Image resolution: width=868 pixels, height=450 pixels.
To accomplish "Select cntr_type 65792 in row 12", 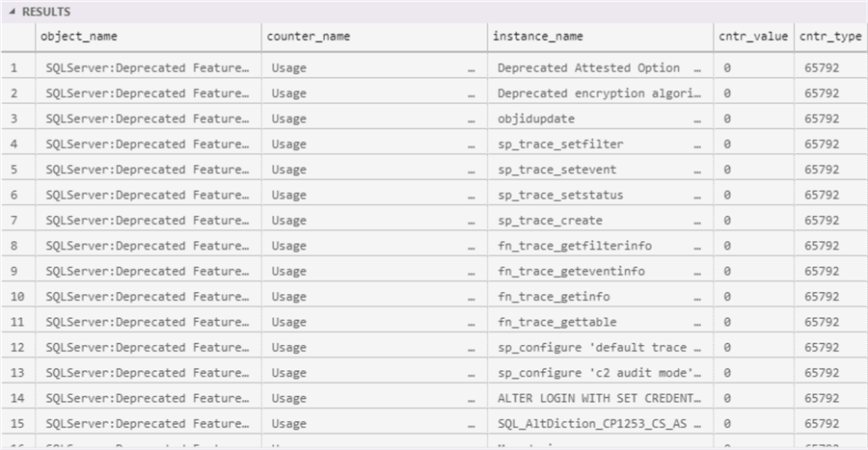I will (x=830, y=347).
